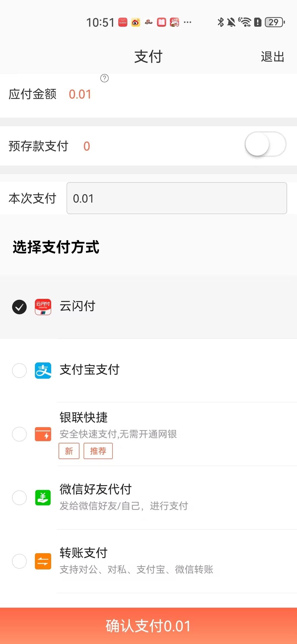Open the Sina notification icon in status bar
The width and height of the screenshot is (297, 644).
(x=148, y=22)
